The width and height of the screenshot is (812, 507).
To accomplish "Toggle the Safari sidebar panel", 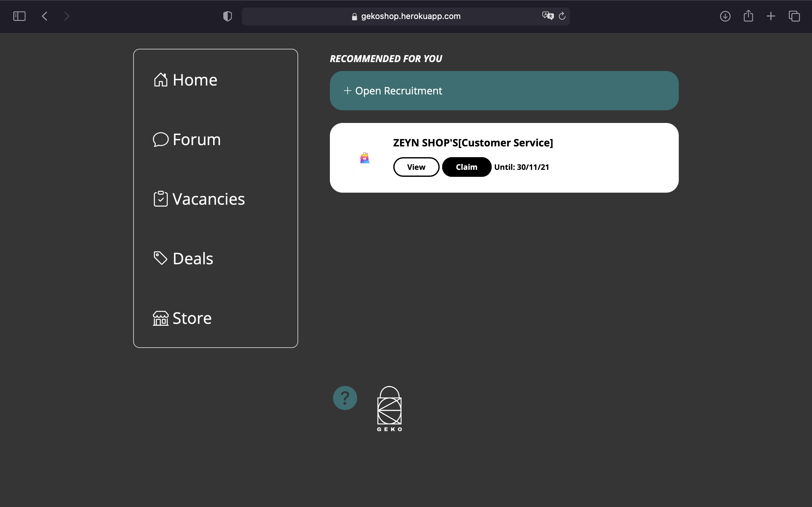I will click(x=19, y=16).
